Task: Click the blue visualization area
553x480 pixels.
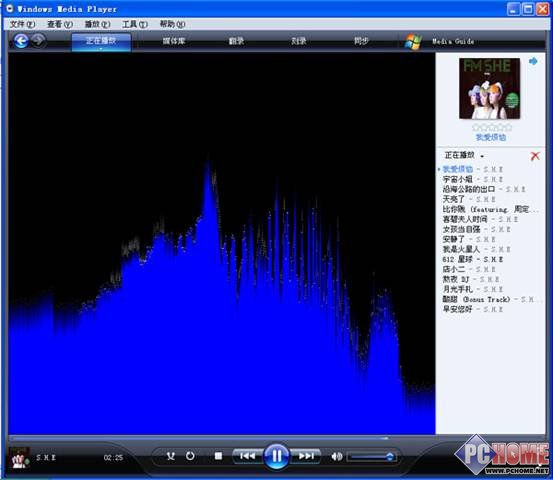Action: 222,243
